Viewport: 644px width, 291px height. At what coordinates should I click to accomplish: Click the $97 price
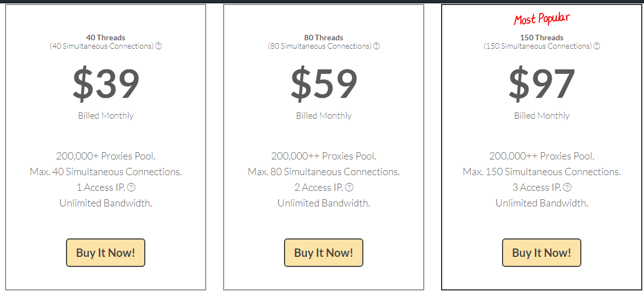(x=542, y=84)
